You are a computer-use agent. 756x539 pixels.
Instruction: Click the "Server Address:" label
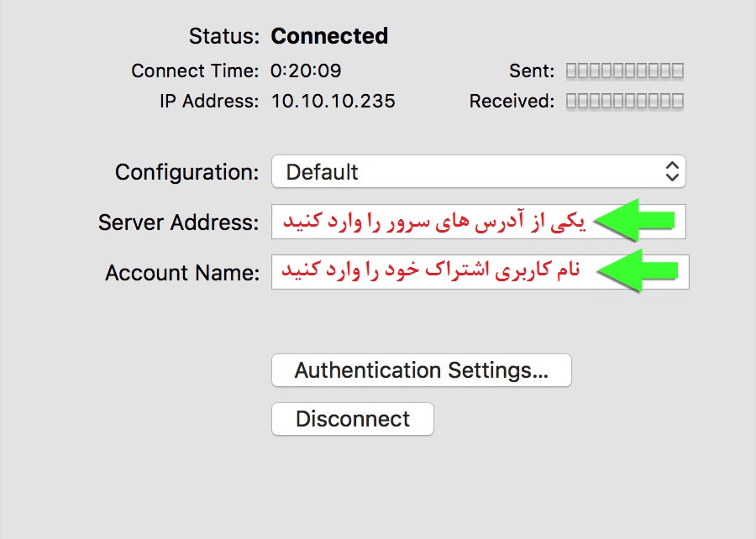point(179,222)
